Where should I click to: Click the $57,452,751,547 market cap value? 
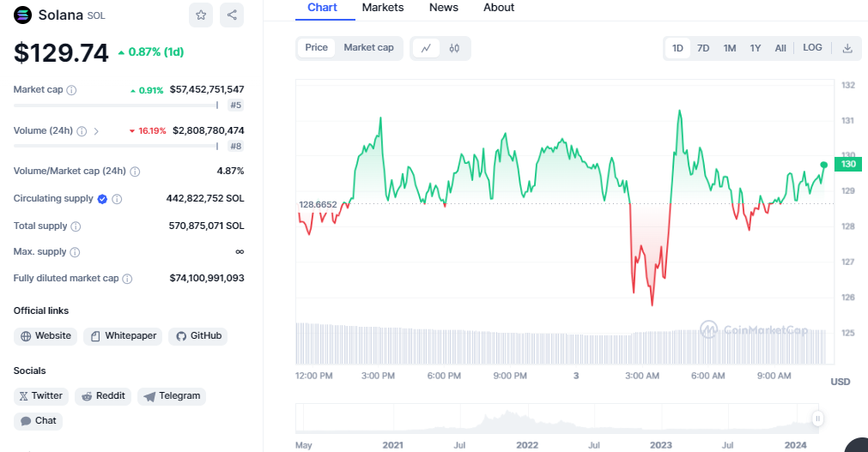coord(207,89)
